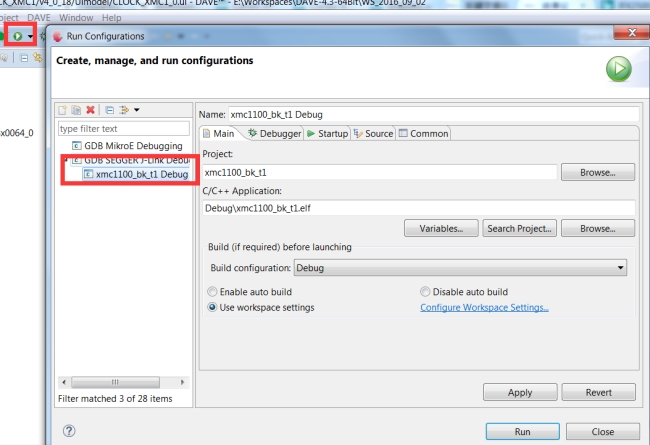Delete selected launch configuration with red X
The image size is (650, 445).
[91, 110]
